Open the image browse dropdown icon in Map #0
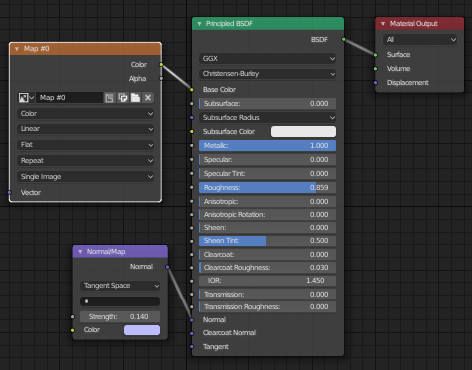The image size is (472, 370). [26, 98]
